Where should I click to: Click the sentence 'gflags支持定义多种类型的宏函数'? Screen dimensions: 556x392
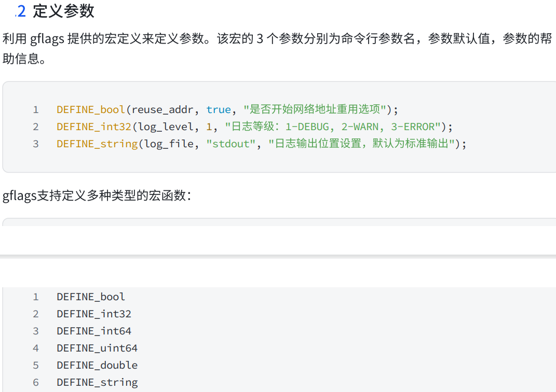tap(97, 195)
